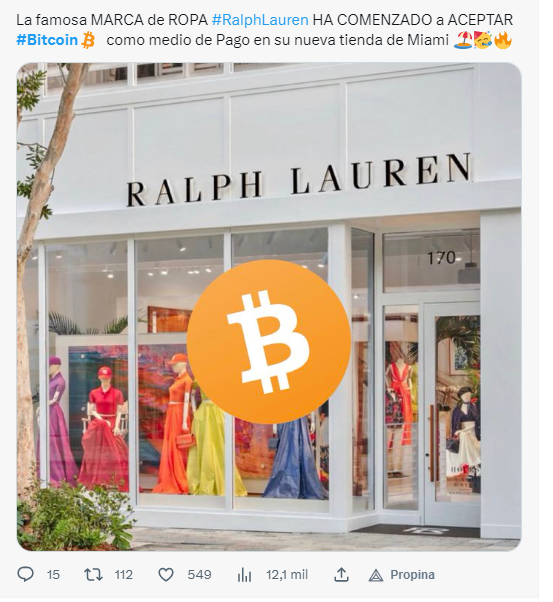Click the Propina label

point(412,575)
